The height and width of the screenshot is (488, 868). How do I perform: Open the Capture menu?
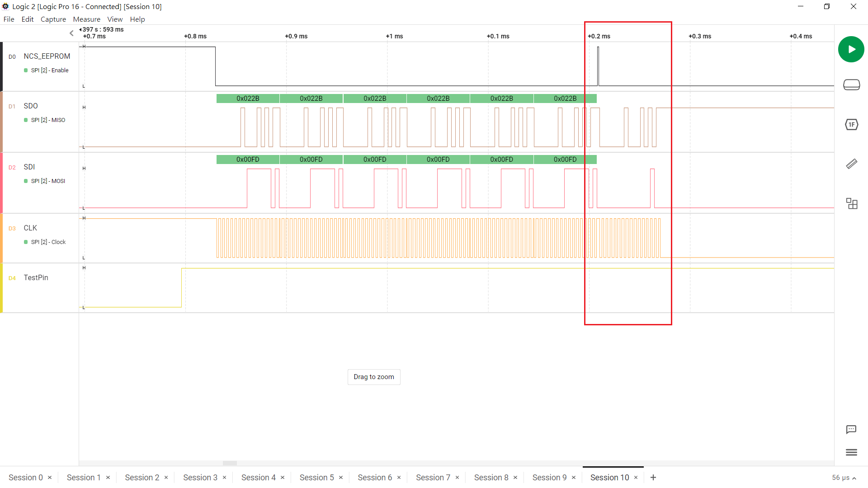pyautogui.click(x=53, y=19)
